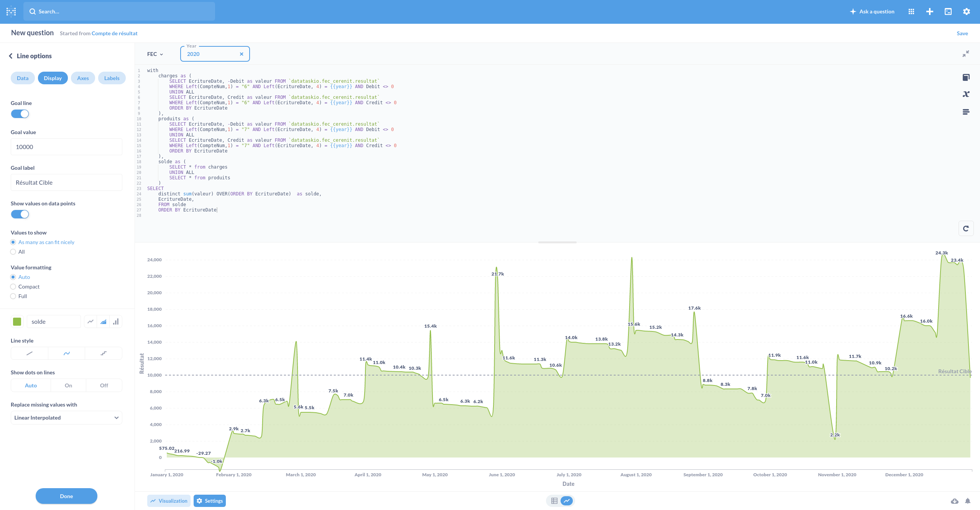Open the FEC database dropdown
Viewport: 980px width, 510px height.
[x=155, y=54]
